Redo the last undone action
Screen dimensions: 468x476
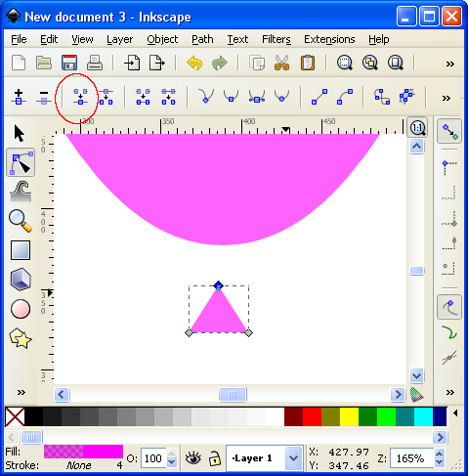click(220, 63)
